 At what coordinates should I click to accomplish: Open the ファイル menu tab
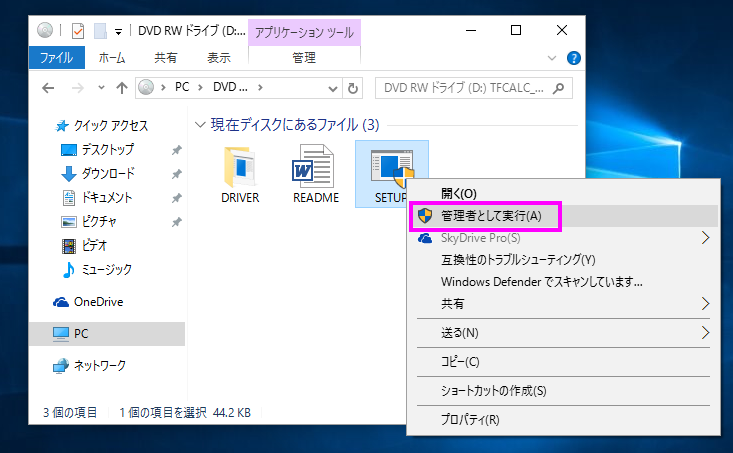[x=56, y=58]
